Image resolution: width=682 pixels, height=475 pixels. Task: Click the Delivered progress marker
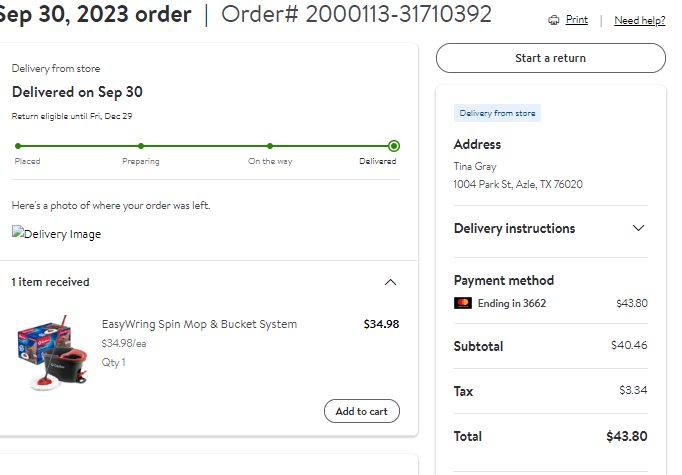pyautogui.click(x=394, y=146)
